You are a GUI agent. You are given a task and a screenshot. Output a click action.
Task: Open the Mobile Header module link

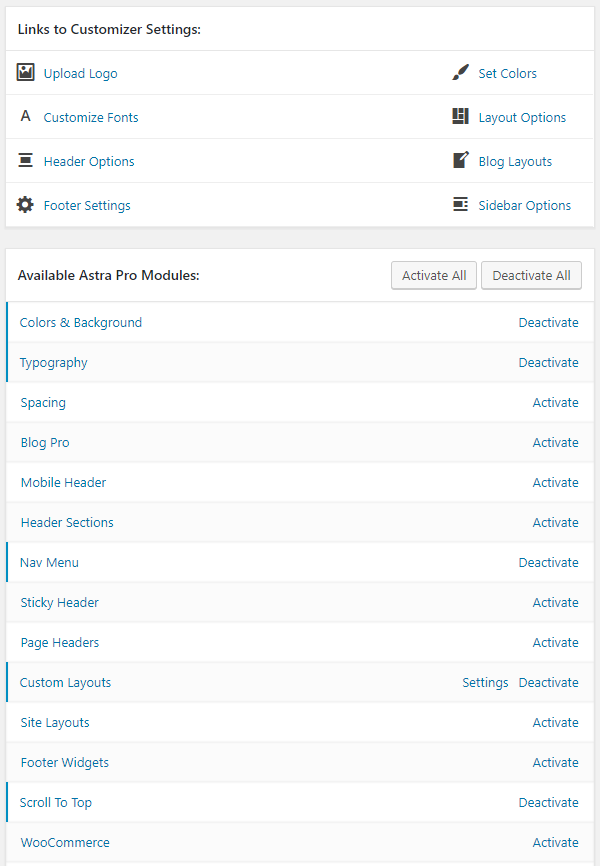(63, 483)
